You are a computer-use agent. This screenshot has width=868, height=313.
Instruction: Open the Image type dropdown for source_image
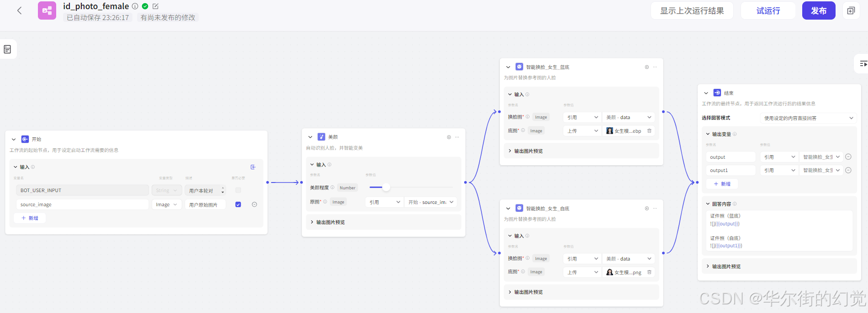click(x=167, y=204)
